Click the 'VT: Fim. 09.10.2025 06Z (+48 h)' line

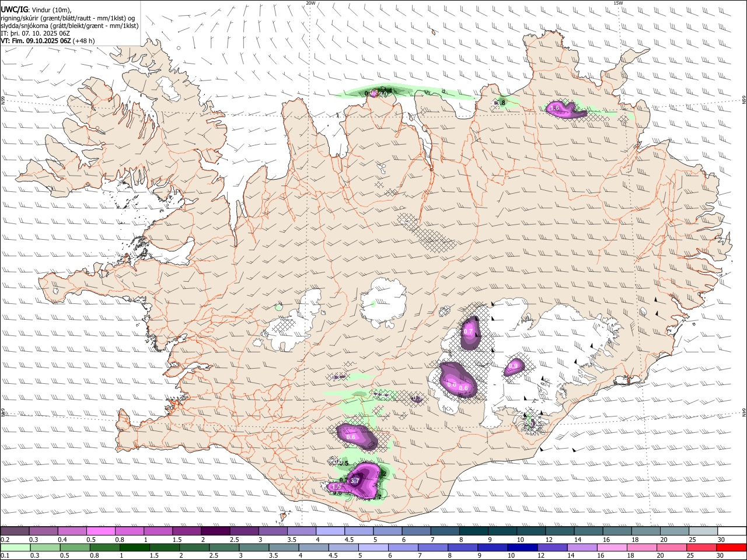48,41
